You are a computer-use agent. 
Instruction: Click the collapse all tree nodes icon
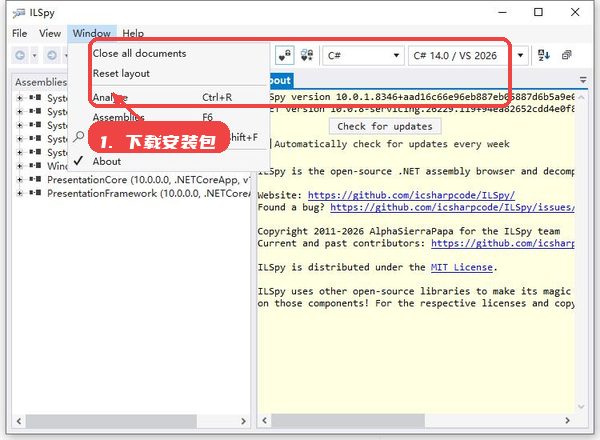click(x=567, y=55)
